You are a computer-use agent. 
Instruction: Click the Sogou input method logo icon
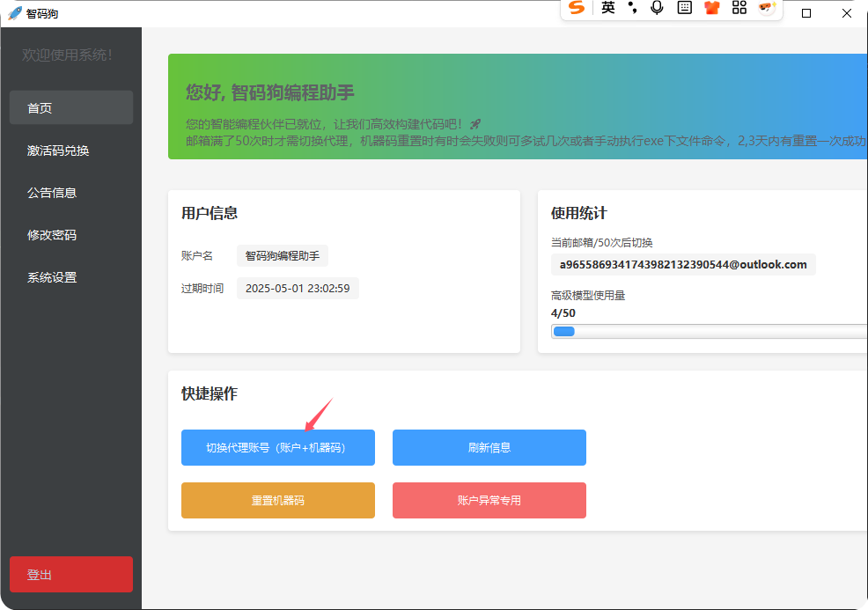coord(577,8)
